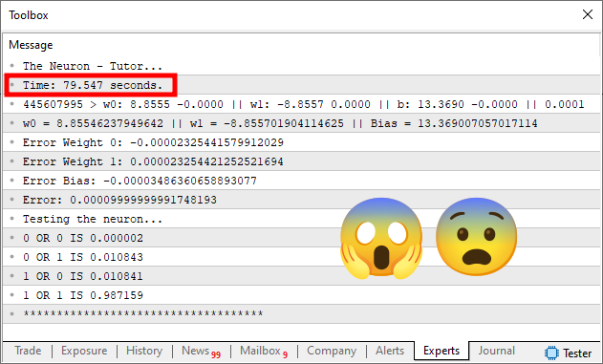
Task: Select the Experts tab
Action: click(441, 351)
